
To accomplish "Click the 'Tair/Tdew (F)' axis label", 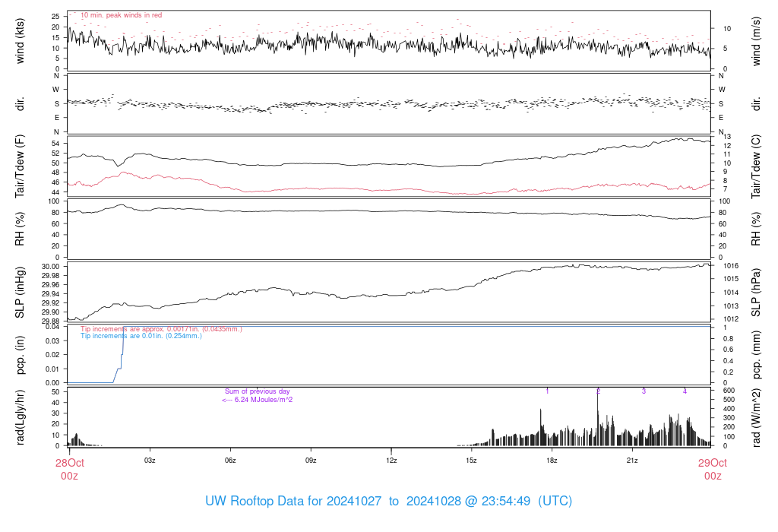I will pyautogui.click(x=21, y=166).
